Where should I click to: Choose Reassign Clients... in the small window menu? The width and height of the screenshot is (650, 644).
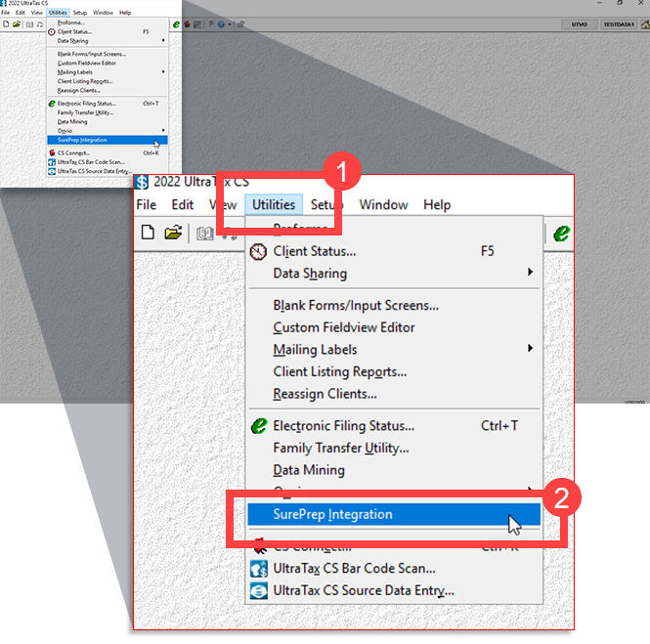(x=108, y=90)
